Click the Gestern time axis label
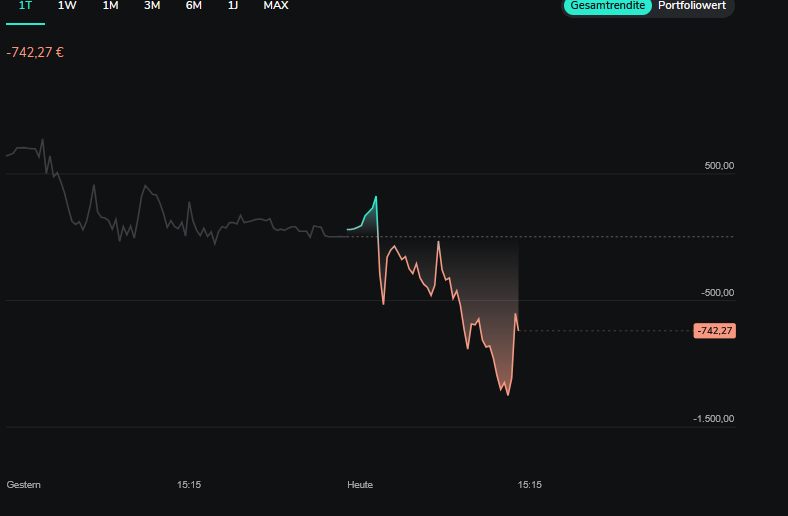This screenshot has width=788, height=516. [x=24, y=485]
